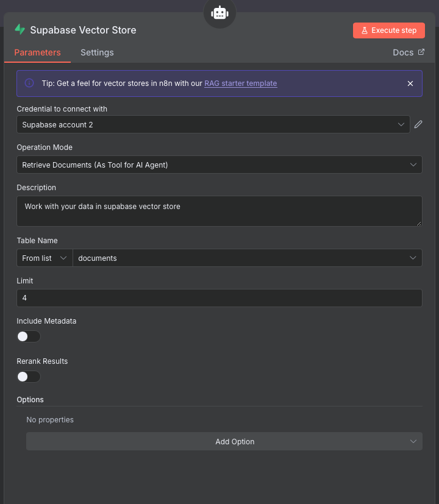Enable the Include Metadata toggle
439x504 pixels.
[29, 336]
